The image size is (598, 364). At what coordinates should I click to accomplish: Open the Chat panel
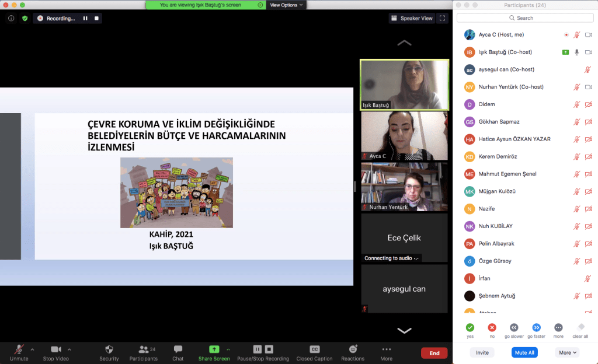coord(178,349)
